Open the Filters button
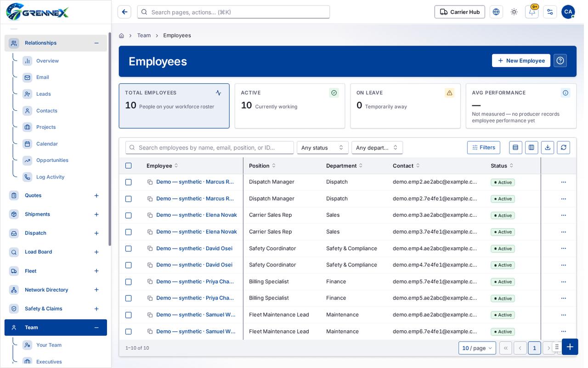 (484, 148)
